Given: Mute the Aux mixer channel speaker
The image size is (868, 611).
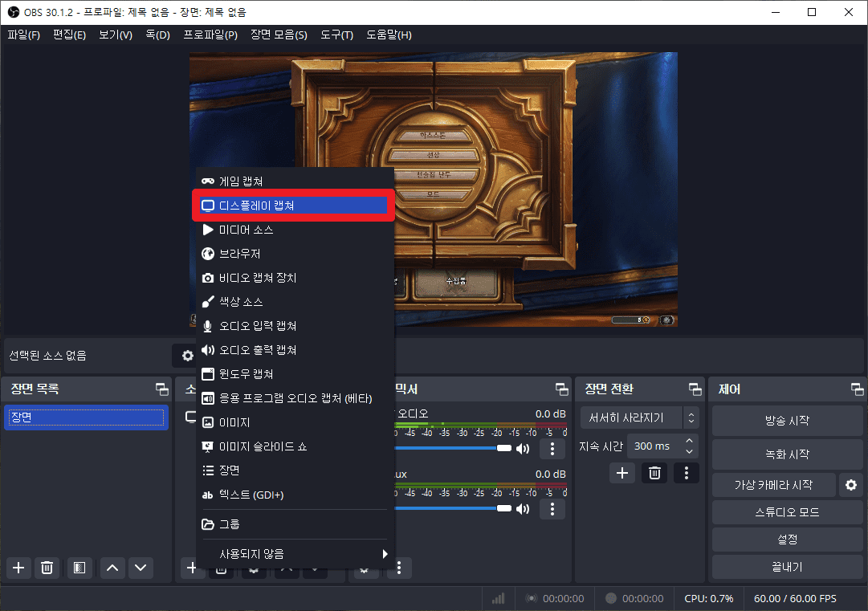Looking at the screenshot, I should pos(523,508).
